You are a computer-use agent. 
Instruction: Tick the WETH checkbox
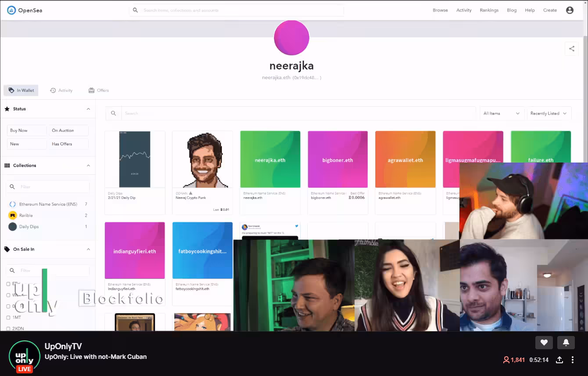[8, 295]
